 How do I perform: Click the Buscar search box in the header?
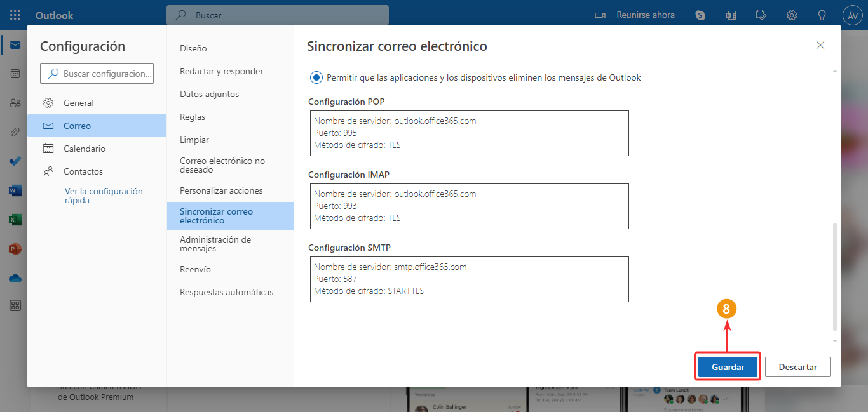(x=278, y=15)
